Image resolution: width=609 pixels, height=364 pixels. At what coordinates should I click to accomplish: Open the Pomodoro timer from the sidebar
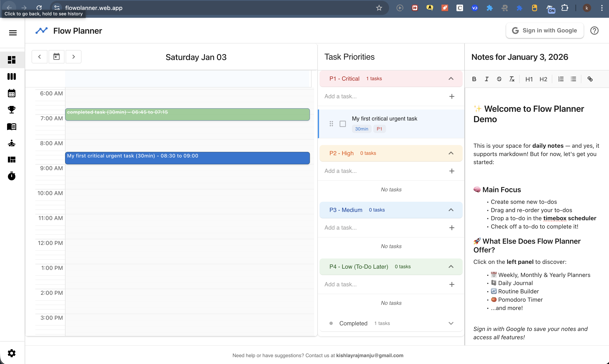pyautogui.click(x=11, y=176)
